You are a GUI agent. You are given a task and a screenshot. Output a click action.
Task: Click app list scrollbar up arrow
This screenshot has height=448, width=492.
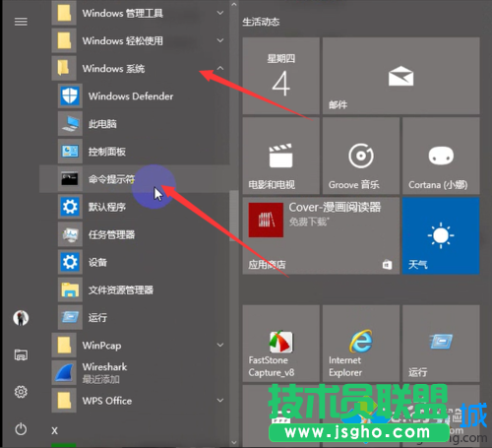(x=234, y=5)
